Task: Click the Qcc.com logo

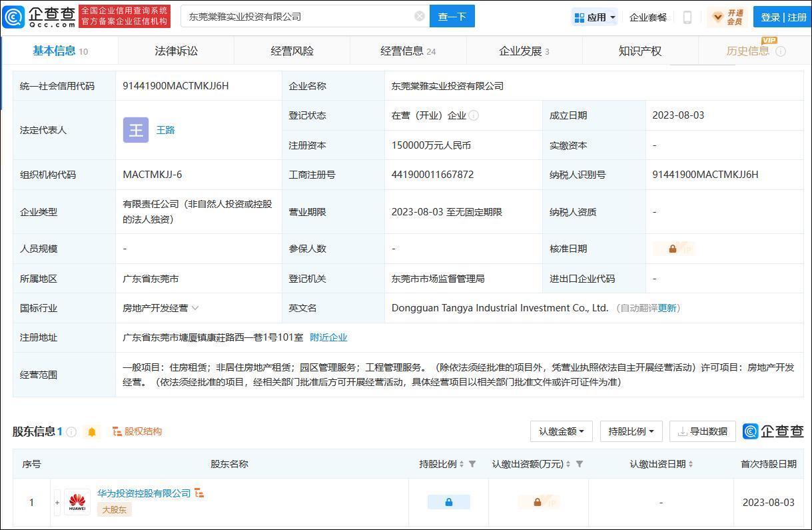Action: coord(39,16)
